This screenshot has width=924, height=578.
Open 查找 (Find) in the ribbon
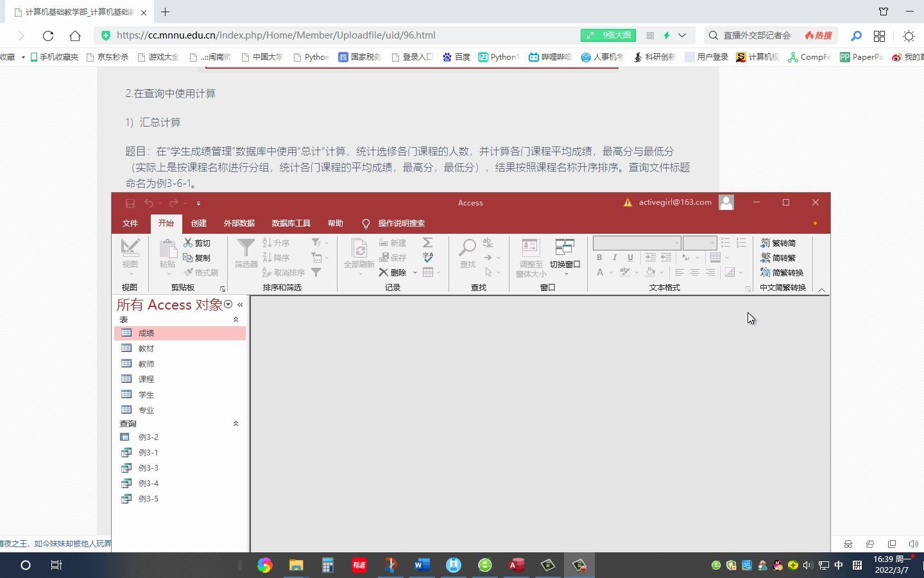pyautogui.click(x=466, y=254)
